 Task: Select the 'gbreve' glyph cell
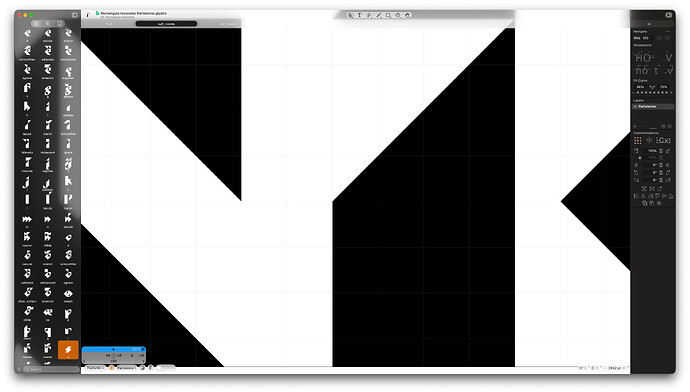68,90
